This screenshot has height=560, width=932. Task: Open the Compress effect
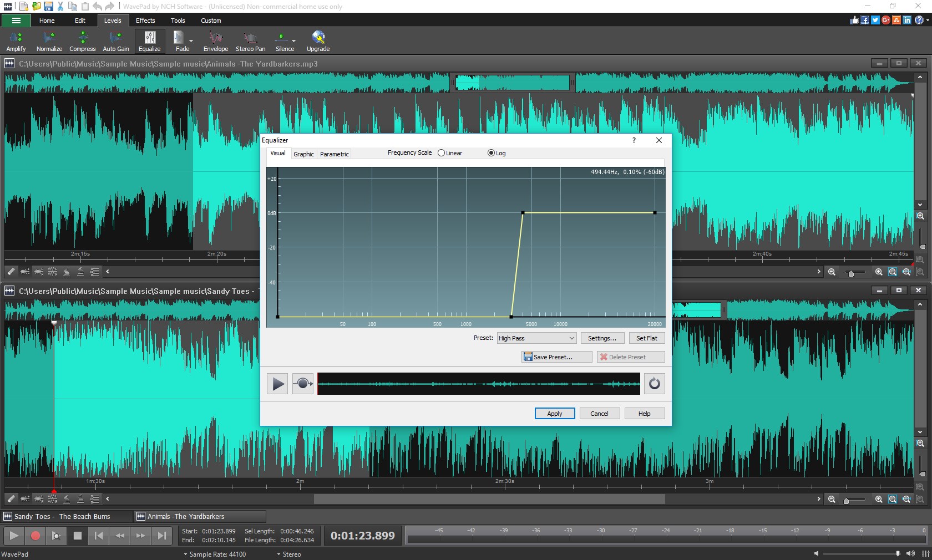[x=82, y=40]
